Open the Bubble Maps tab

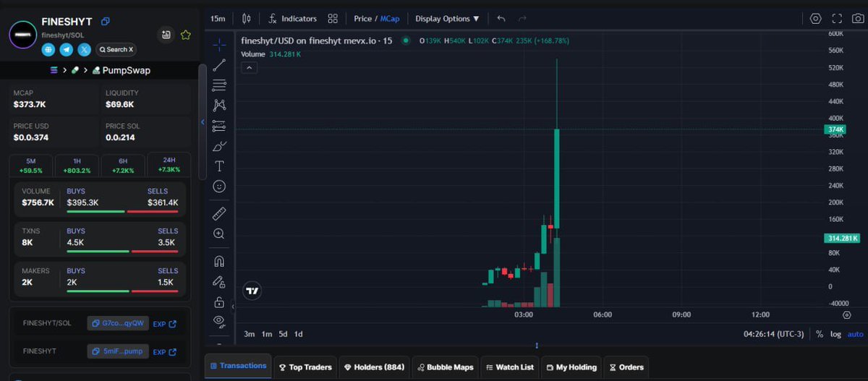445,367
